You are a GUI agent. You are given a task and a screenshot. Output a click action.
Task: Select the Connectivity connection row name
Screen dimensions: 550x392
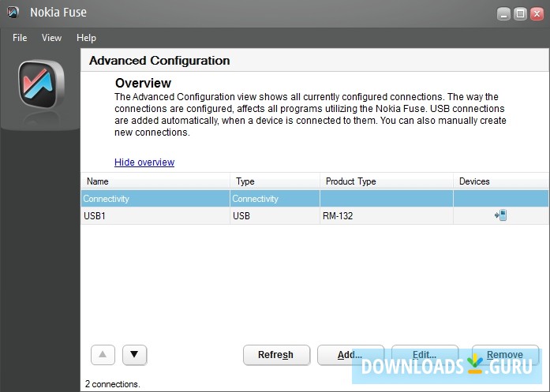(x=106, y=199)
